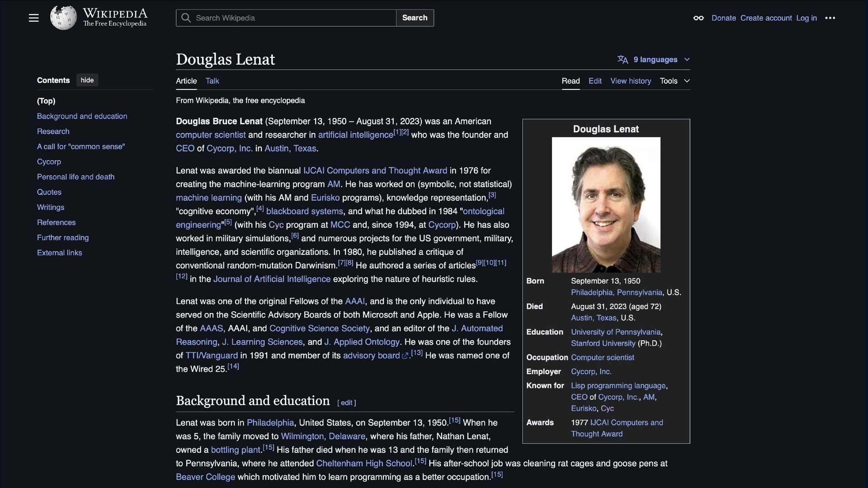Open Computer scientist occupation link in infobox
This screenshot has width=868, height=488.
pyautogui.click(x=602, y=357)
